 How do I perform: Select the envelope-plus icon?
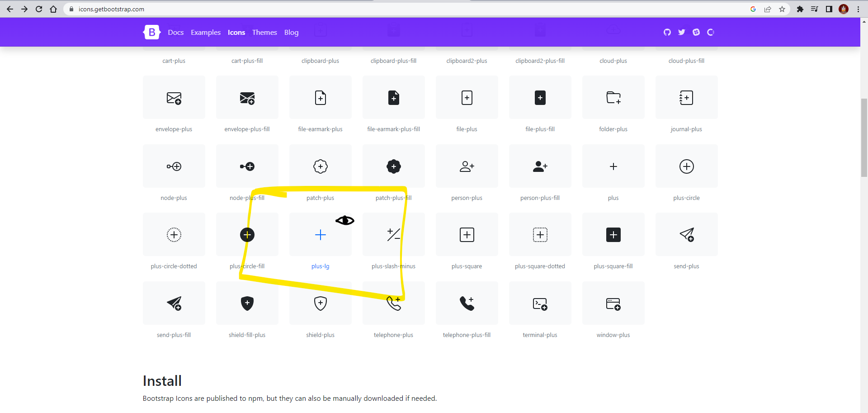coord(174,97)
